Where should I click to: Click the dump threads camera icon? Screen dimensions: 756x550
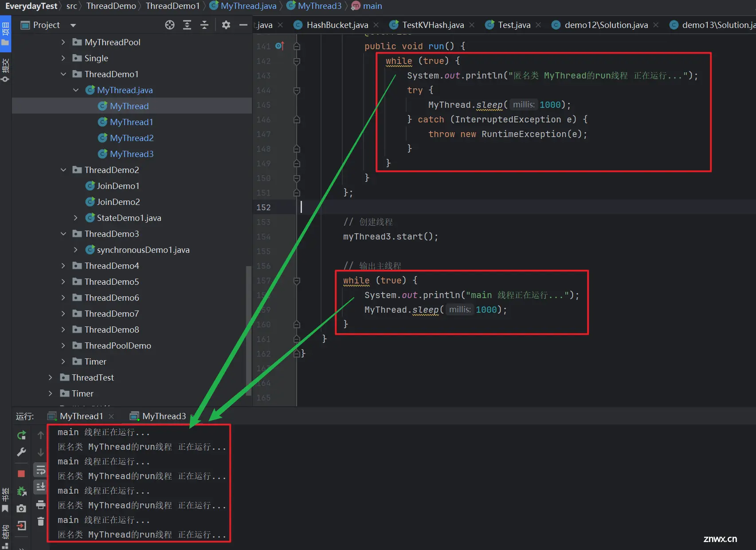pyautogui.click(x=21, y=508)
